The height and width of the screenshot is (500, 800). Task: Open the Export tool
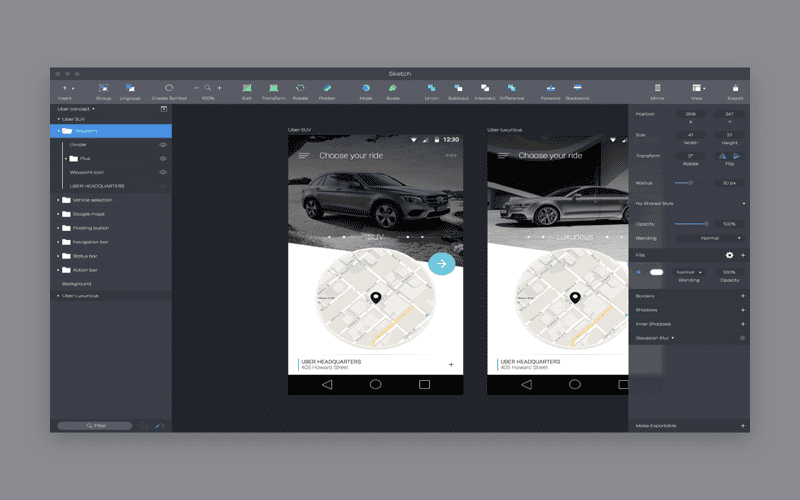click(x=735, y=90)
